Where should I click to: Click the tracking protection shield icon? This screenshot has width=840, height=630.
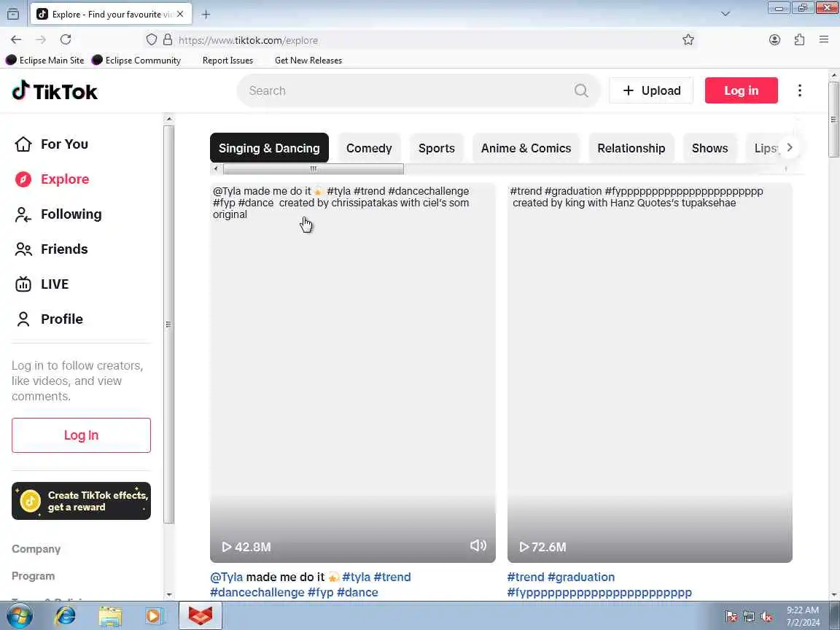(152, 39)
